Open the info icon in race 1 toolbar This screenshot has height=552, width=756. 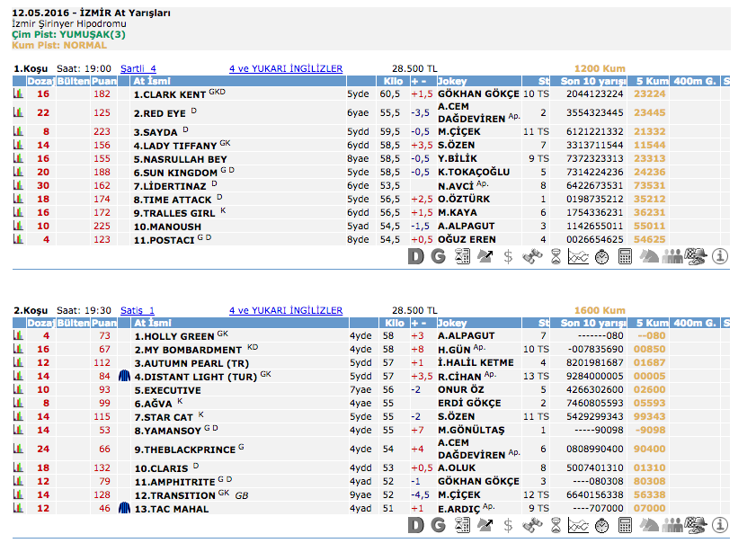(719, 257)
